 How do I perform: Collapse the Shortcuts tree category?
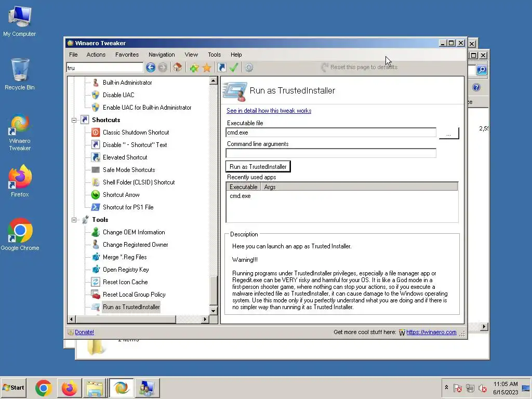(74, 120)
